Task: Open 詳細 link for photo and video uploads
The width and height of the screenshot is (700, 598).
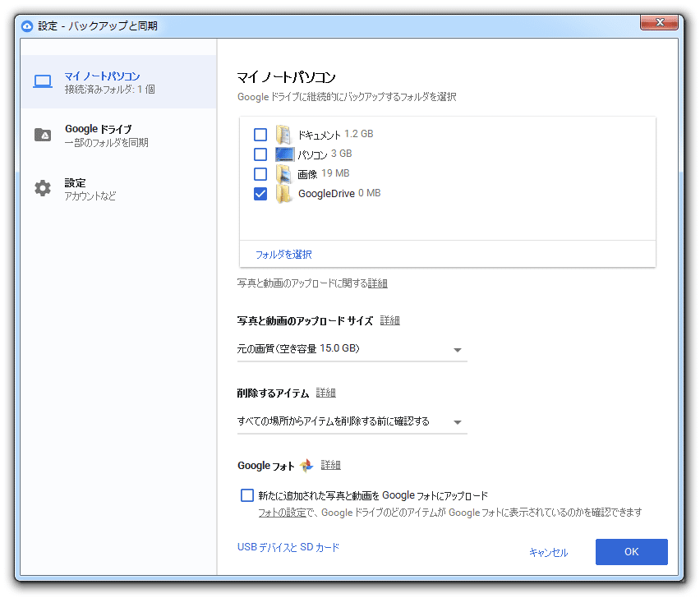Action: [x=378, y=283]
